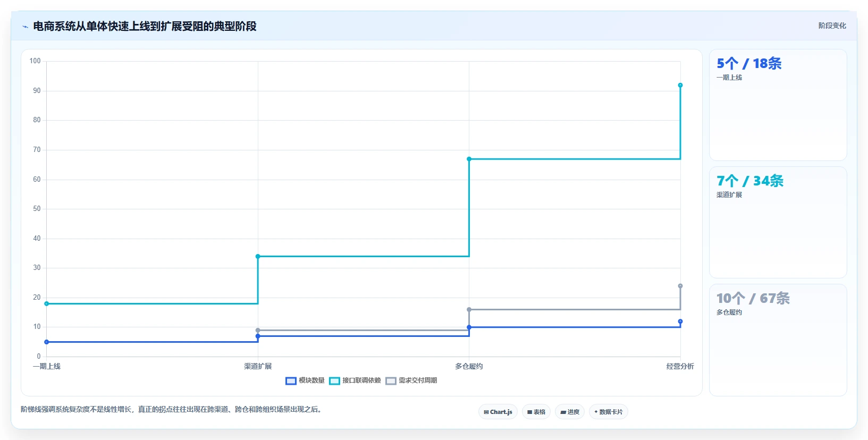Click the 多仓履约 x-axis label
This screenshot has height=440, width=868.
[x=469, y=366]
